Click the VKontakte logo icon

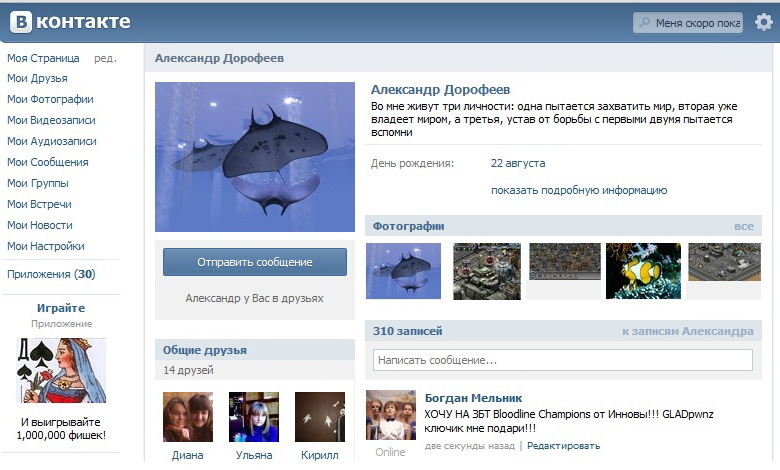21,22
